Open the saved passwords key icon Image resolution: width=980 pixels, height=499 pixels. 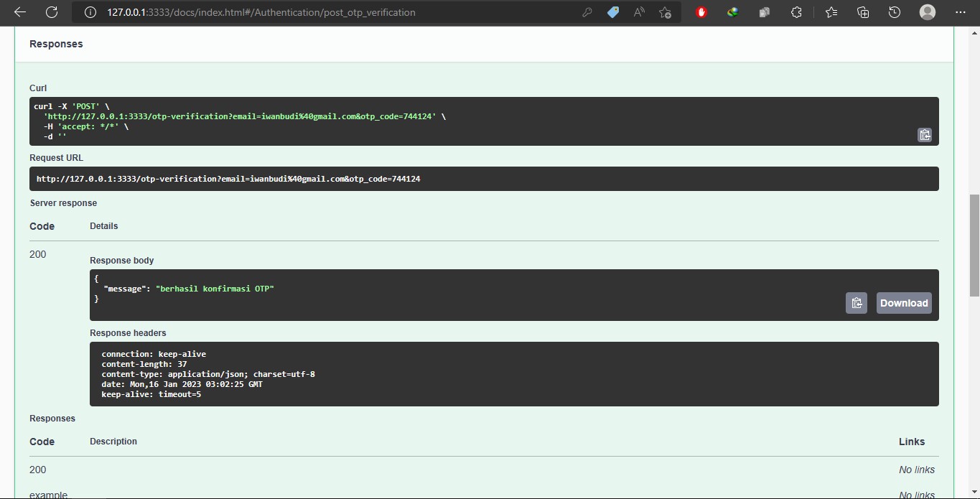[x=587, y=12]
